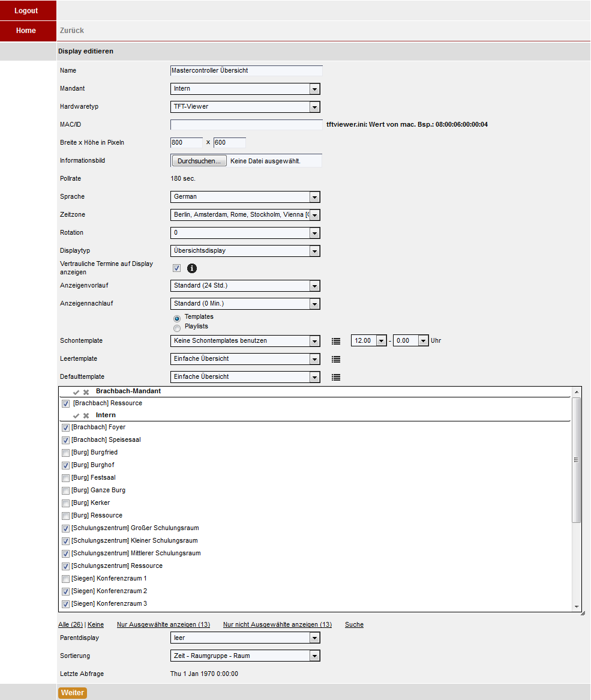
Task: Open the info icon for confidential appointments
Action: [192, 268]
